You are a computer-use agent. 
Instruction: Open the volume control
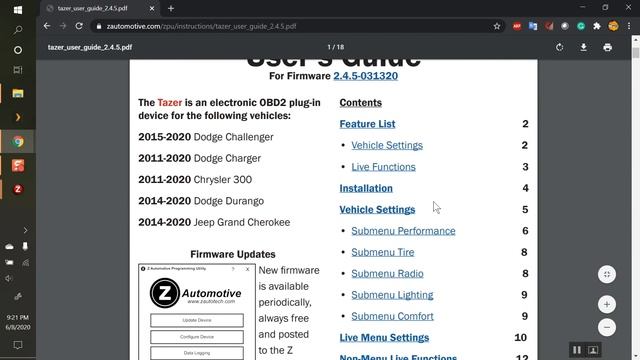click(9, 278)
